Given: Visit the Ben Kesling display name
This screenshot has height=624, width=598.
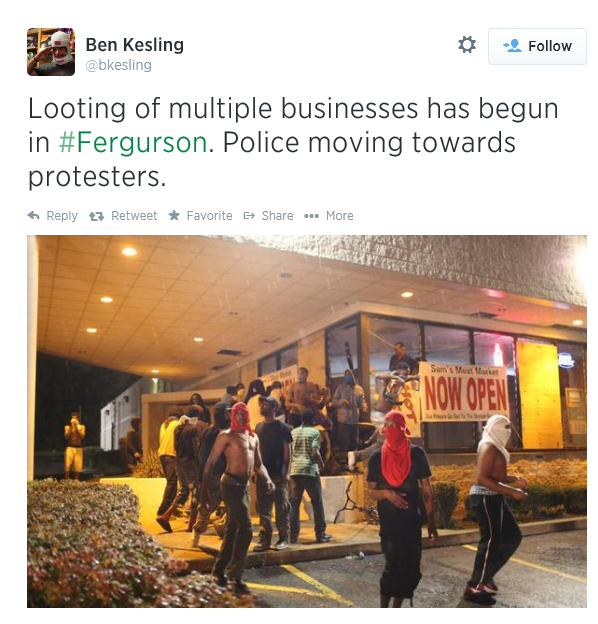Looking at the screenshot, I should click(x=134, y=45).
